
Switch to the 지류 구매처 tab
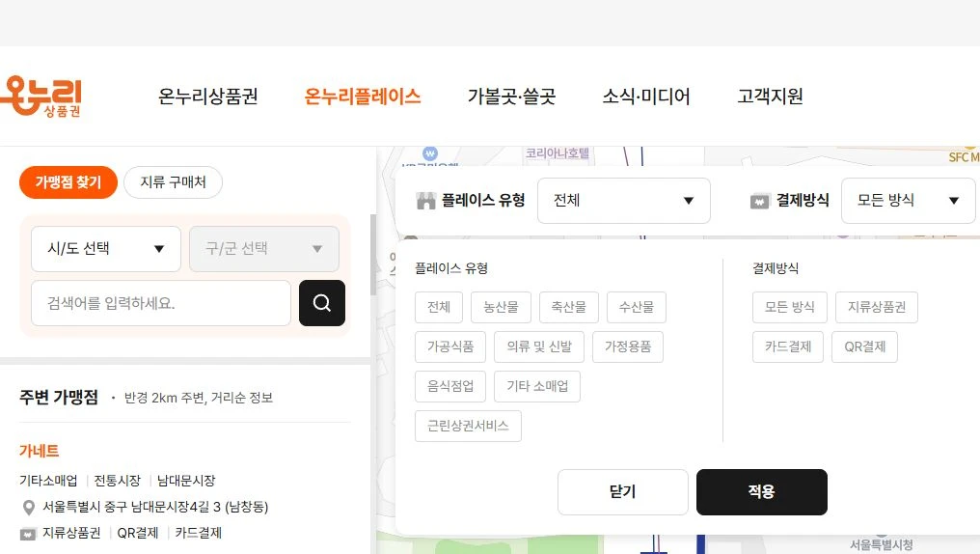173,182
